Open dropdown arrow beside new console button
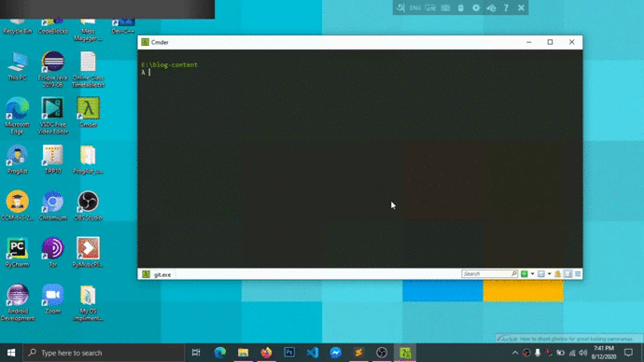The image size is (644, 362). (532, 274)
